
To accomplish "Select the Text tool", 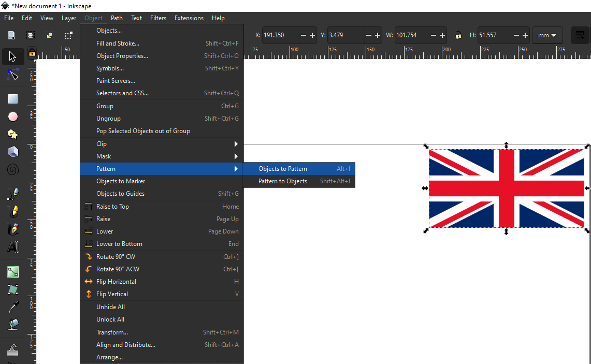I will (13, 247).
